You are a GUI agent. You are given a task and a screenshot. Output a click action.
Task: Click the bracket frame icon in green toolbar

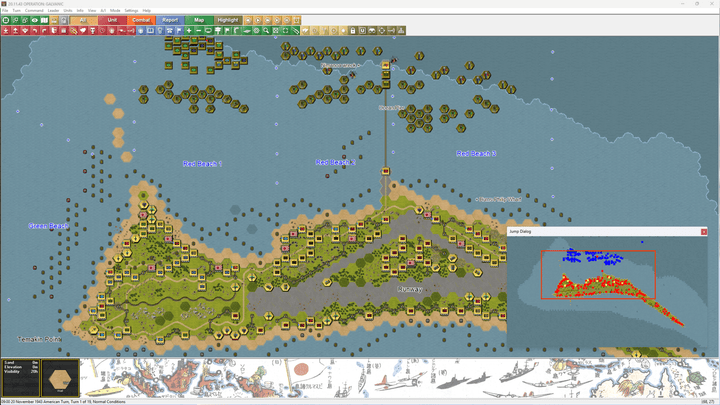tap(285, 31)
